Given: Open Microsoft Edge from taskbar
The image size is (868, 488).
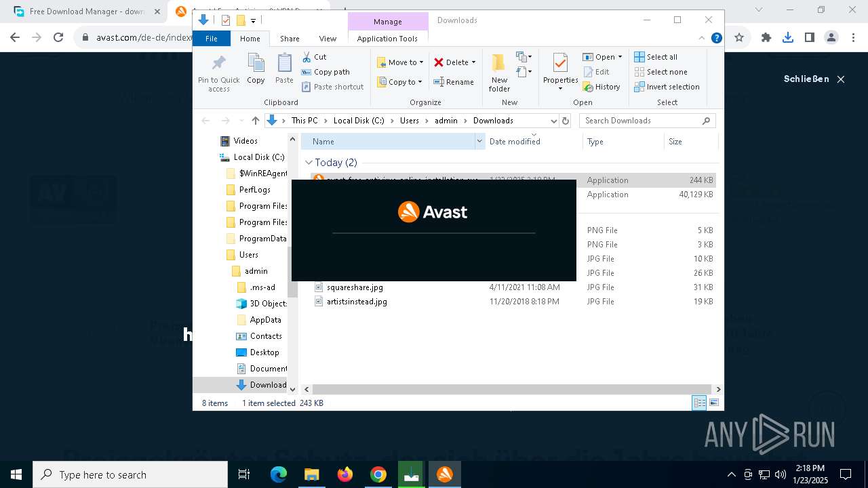Looking at the screenshot, I should pyautogui.click(x=279, y=474).
